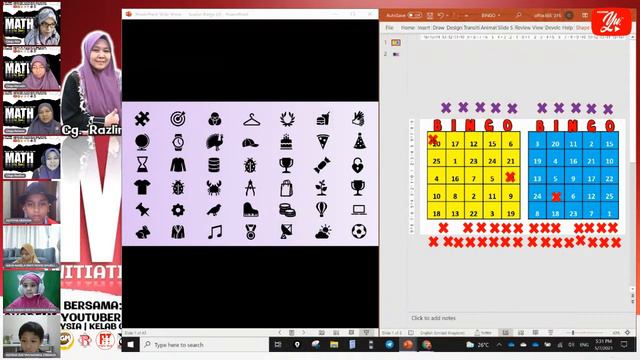
Task: Click the wrapped candy icon on the slide
Action: [322, 165]
